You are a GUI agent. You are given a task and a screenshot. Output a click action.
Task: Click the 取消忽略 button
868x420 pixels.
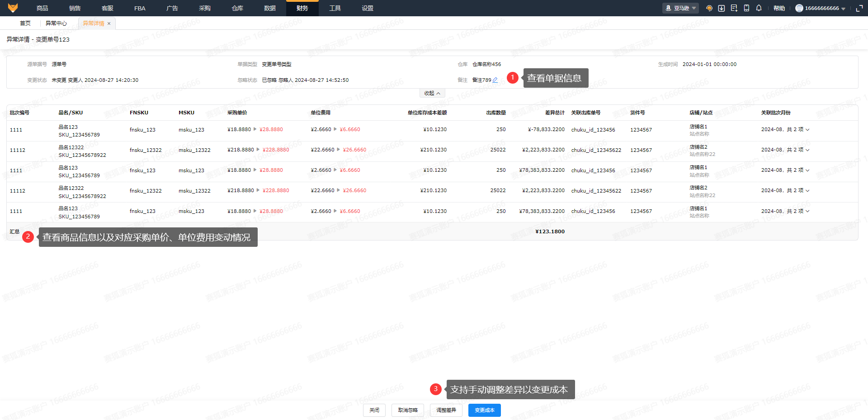click(x=408, y=410)
